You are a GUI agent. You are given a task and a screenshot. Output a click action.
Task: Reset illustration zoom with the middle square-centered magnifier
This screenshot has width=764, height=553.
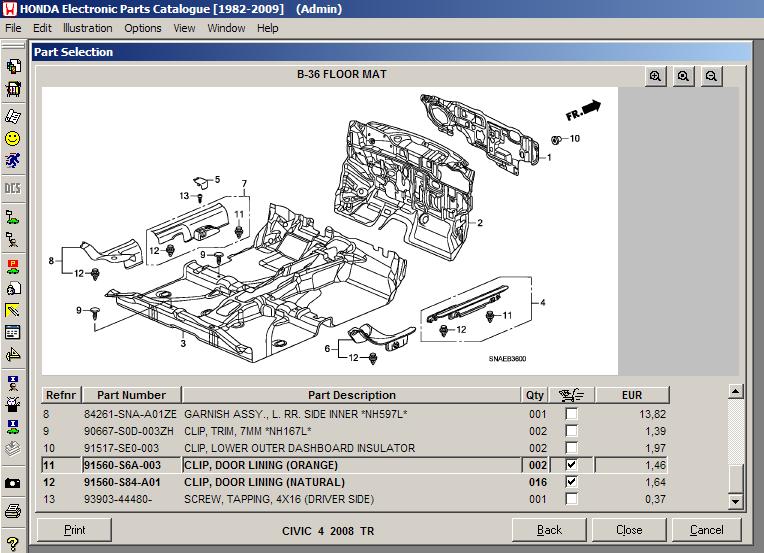coord(683,76)
